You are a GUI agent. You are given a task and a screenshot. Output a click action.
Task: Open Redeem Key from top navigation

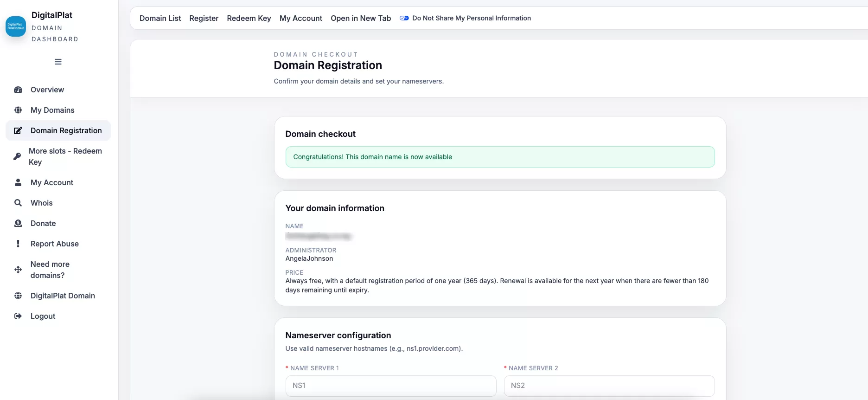(249, 18)
